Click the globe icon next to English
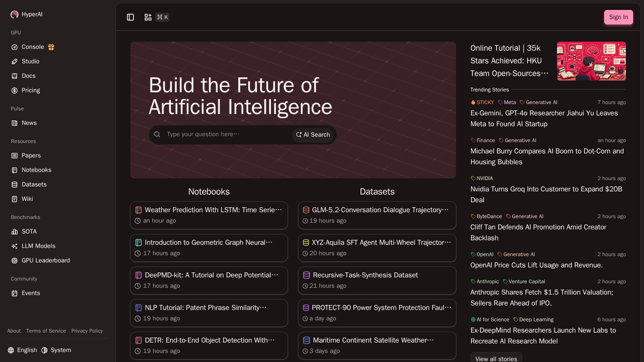This screenshot has width=644, height=362. (x=11, y=350)
